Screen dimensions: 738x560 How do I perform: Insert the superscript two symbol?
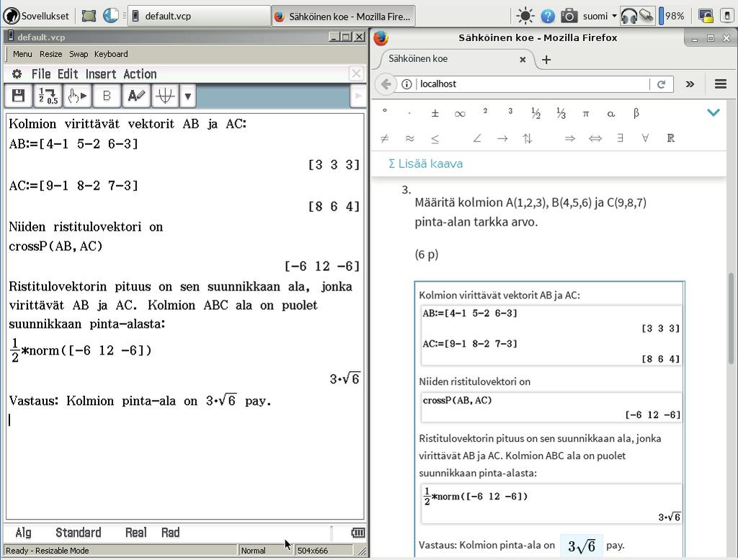pyautogui.click(x=485, y=111)
